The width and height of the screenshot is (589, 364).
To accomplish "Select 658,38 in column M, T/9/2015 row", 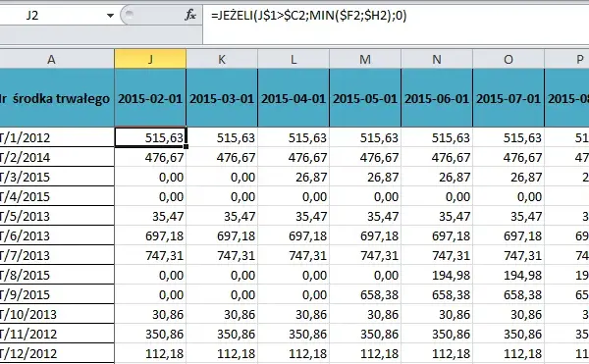I will pos(365,294).
